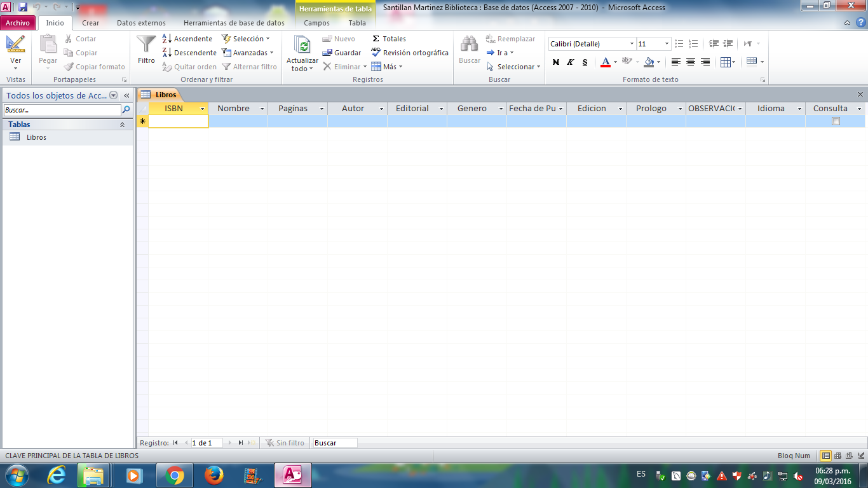
Task: Open Libros table in navigation pane
Action: (36, 137)
